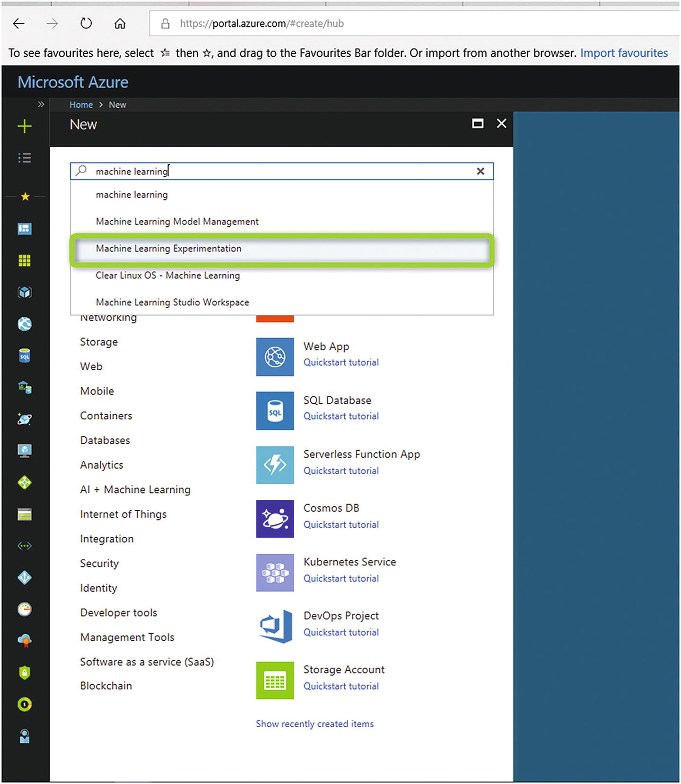Viewport: 681px width, 784px height.
Task: Select Web category
Action: pos(91,366)
